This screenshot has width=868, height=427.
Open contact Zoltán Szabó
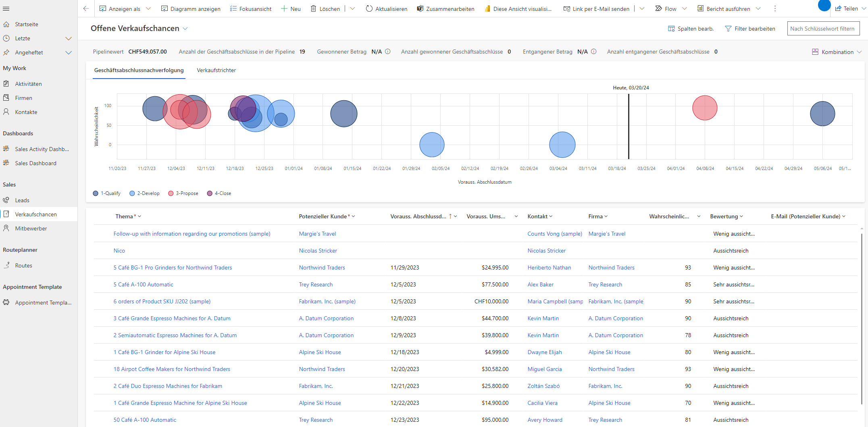click(543, 386)
